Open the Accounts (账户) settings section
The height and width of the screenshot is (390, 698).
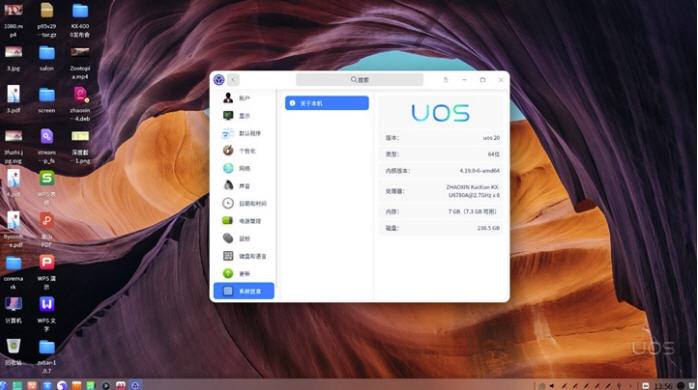click(x=244, y=98)
